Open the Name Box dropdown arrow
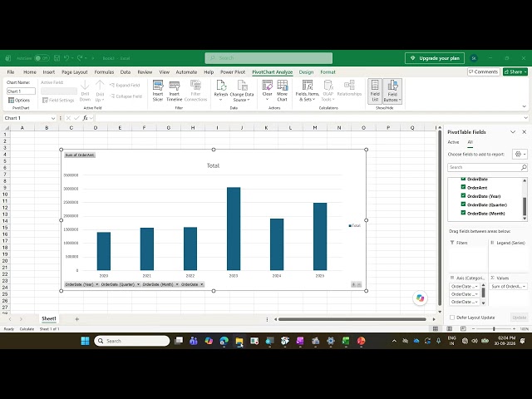The image size is (532, 399). click(53, 118)
